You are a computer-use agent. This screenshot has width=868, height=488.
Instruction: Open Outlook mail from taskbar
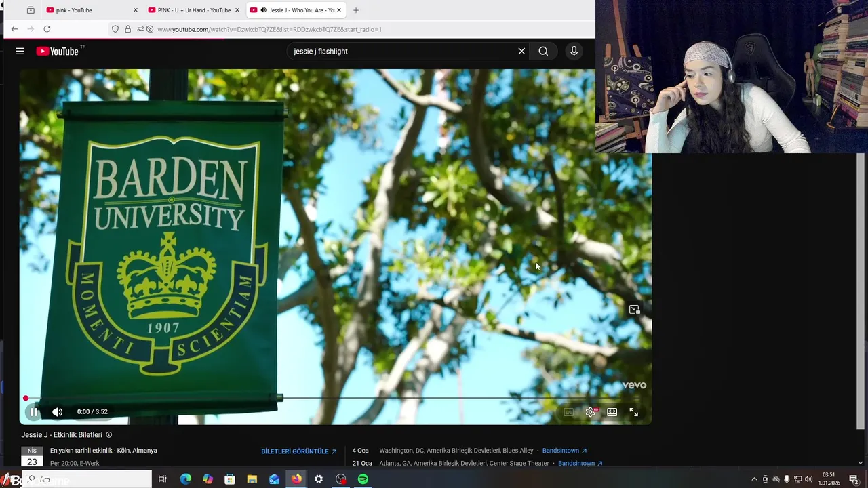tap(274, 479)
